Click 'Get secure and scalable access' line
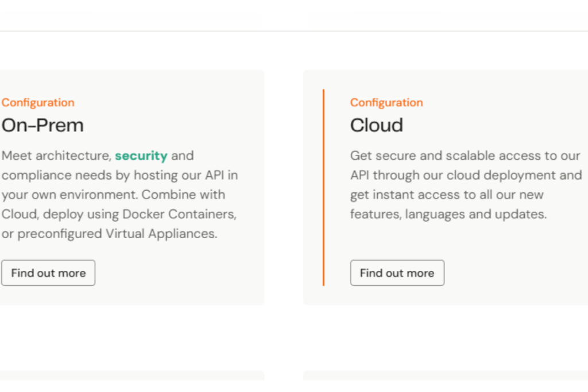 click(x=465, y=156)
